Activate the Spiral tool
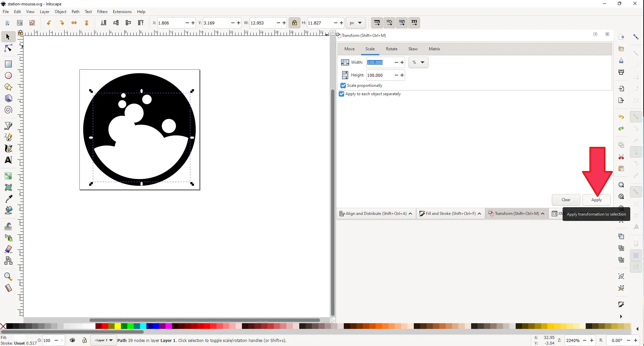 (x=8, y=110)
